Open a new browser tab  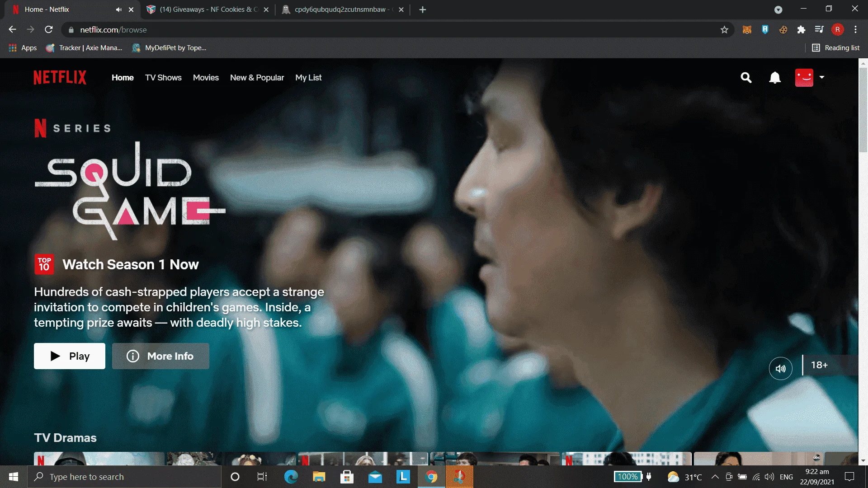click(x=422, y=9)
